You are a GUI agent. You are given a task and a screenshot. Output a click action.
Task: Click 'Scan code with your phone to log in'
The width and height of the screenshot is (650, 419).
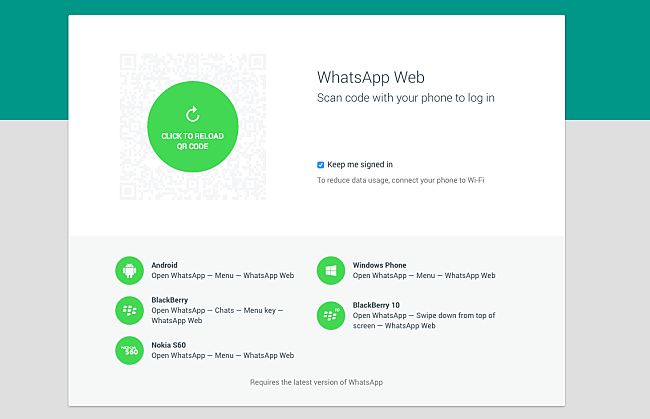(406, 98)
